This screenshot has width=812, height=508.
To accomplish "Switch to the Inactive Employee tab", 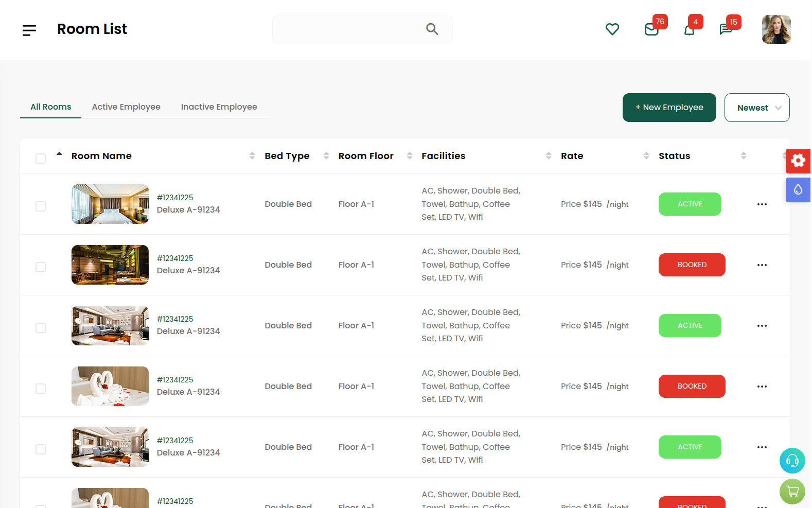I will [x=219, y=107].
